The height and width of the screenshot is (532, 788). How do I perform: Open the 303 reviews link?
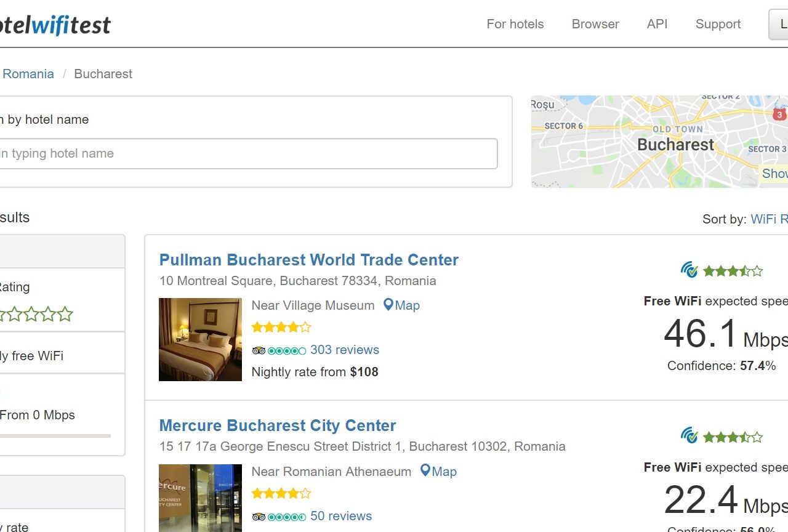click(344, 350)
